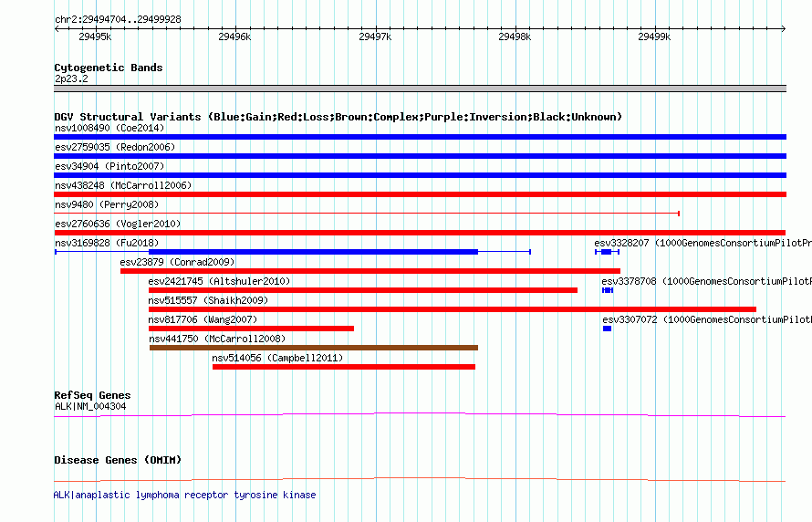812x522 pixels.
Task: Click the Disease Genes (OMIM) track title
Action: pos(118,460)
